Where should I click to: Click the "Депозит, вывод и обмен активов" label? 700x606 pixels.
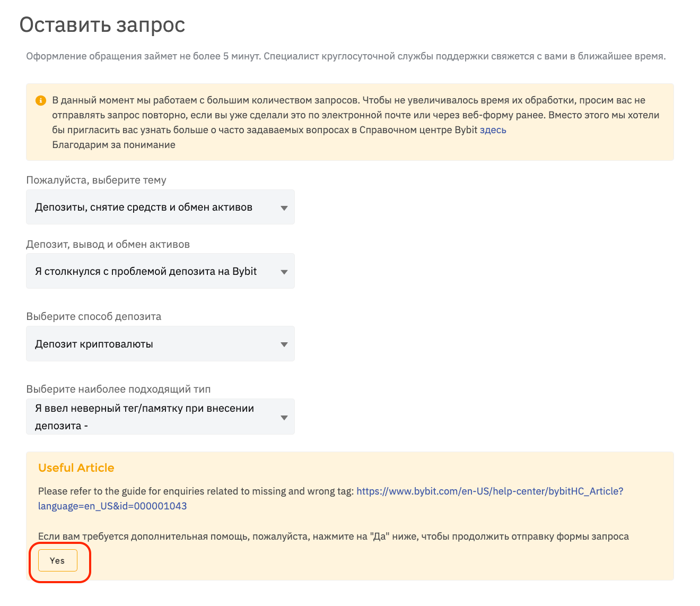point(108,245)
